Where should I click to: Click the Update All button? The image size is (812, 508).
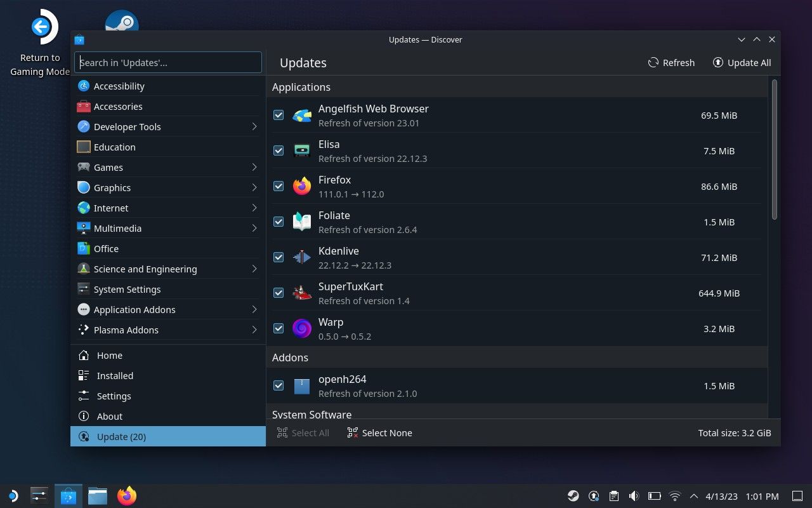coord(742,63)
